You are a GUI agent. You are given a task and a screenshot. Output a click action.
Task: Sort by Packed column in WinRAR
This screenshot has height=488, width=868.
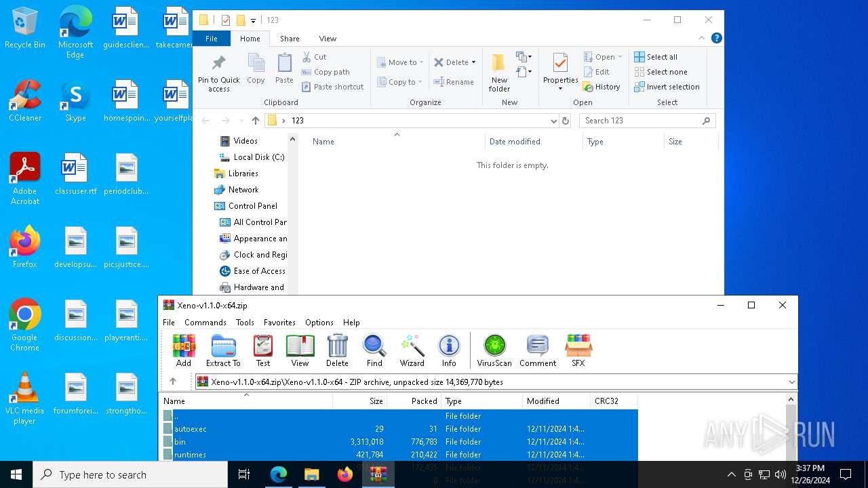pos(414,401)
